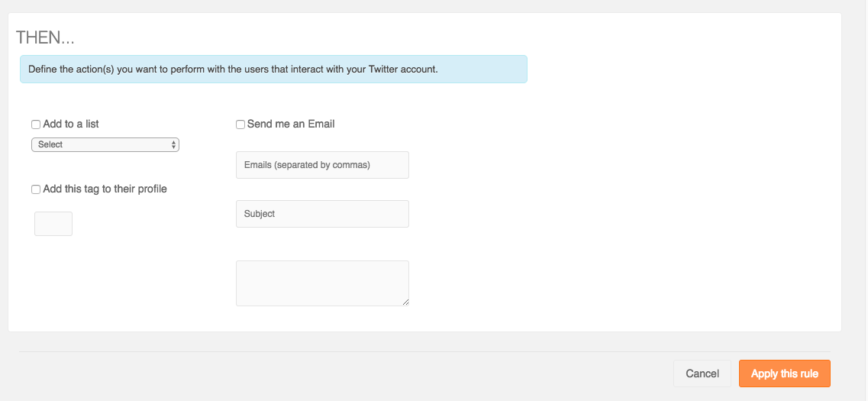Click the Add to a list label text
This screenshot has width=868, height=401.
click(x=71, y=124)
